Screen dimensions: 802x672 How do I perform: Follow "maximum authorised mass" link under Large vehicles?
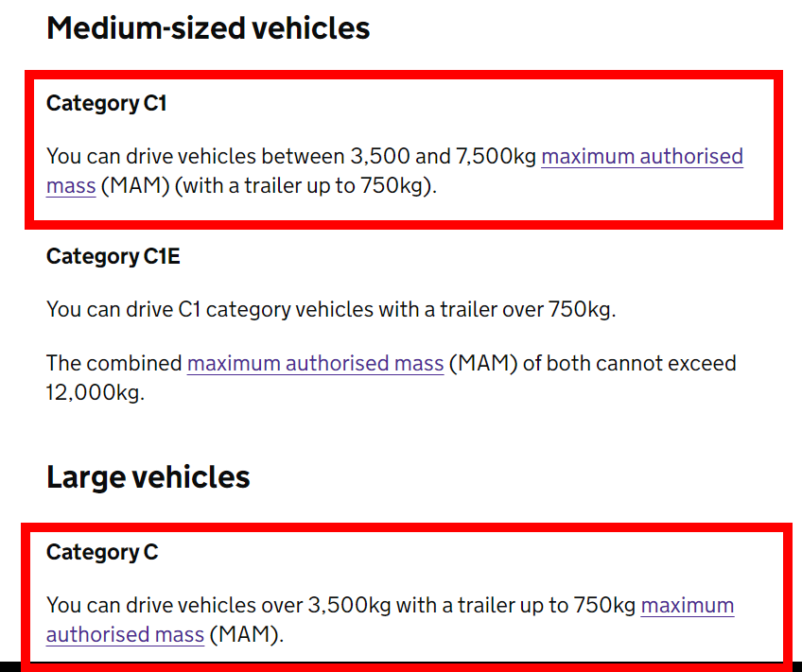pyautogui.click(x=687, y=605)
